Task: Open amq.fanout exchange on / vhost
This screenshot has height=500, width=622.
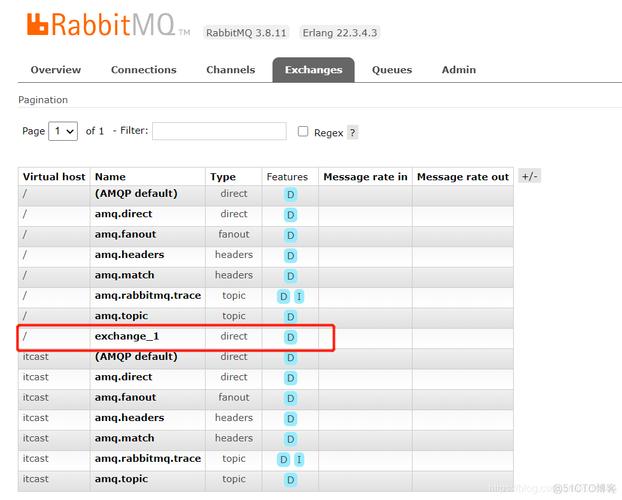Action: click(x=125, y=234)
